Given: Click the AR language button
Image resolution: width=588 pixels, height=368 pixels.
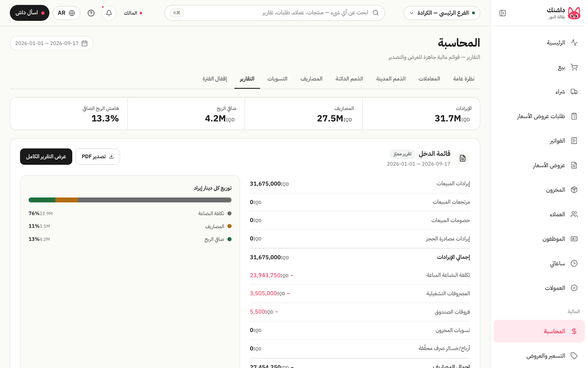Looking at the screenshot, I should 67,13.
